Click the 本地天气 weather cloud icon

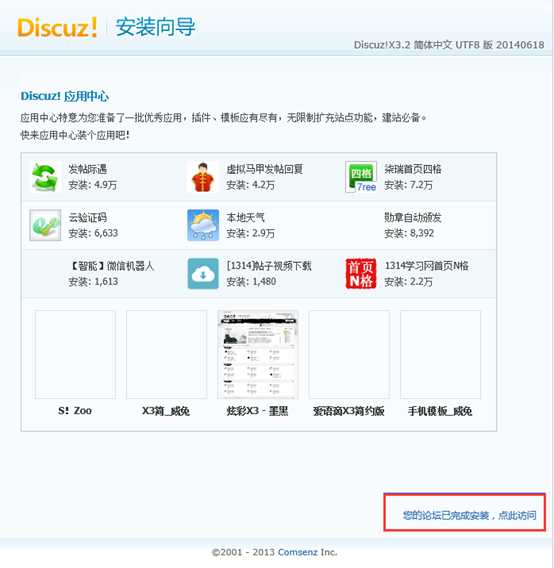tap(203, 225)
